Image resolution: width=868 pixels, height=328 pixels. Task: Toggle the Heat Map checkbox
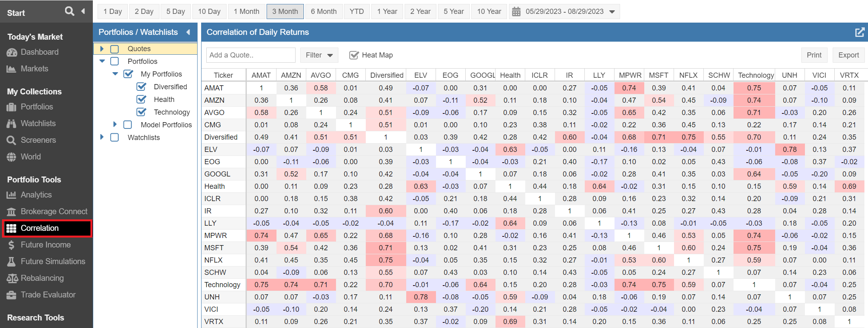point(354,55)
